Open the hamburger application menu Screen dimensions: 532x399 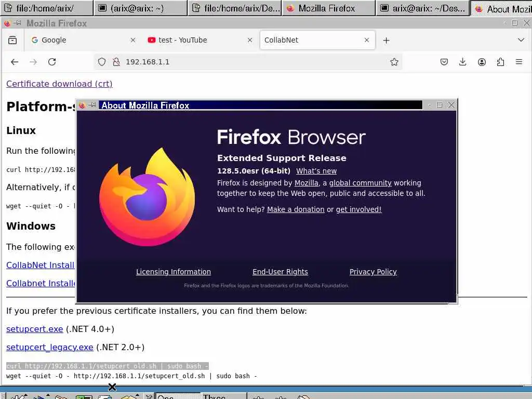tap(519, 62)
